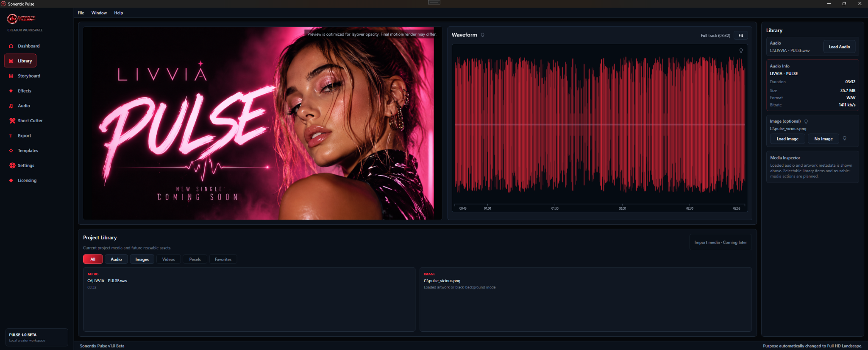Click Import media · Coming later button
This screenshot has height=350, width=868.
pos(721,242)
